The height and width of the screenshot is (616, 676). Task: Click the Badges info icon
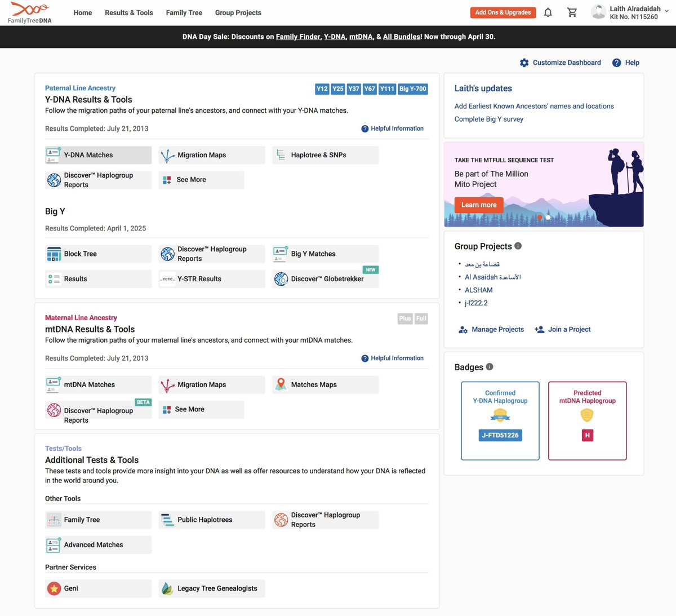[490, 367]
